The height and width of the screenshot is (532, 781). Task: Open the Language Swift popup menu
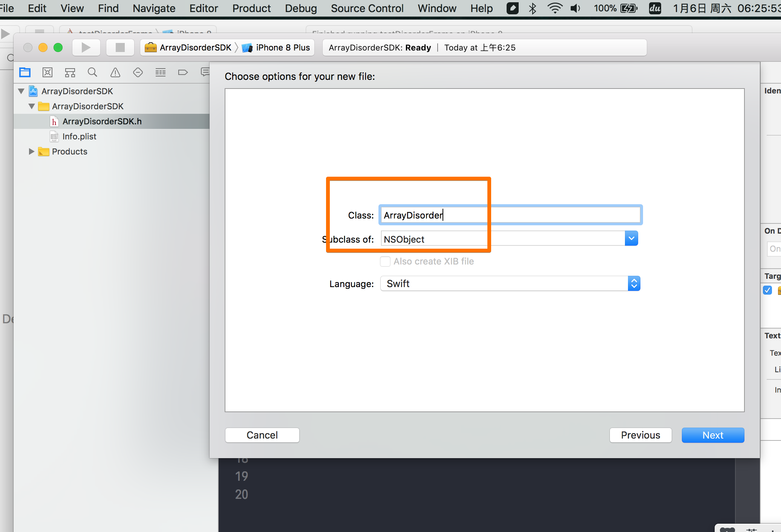coord(510,284)
